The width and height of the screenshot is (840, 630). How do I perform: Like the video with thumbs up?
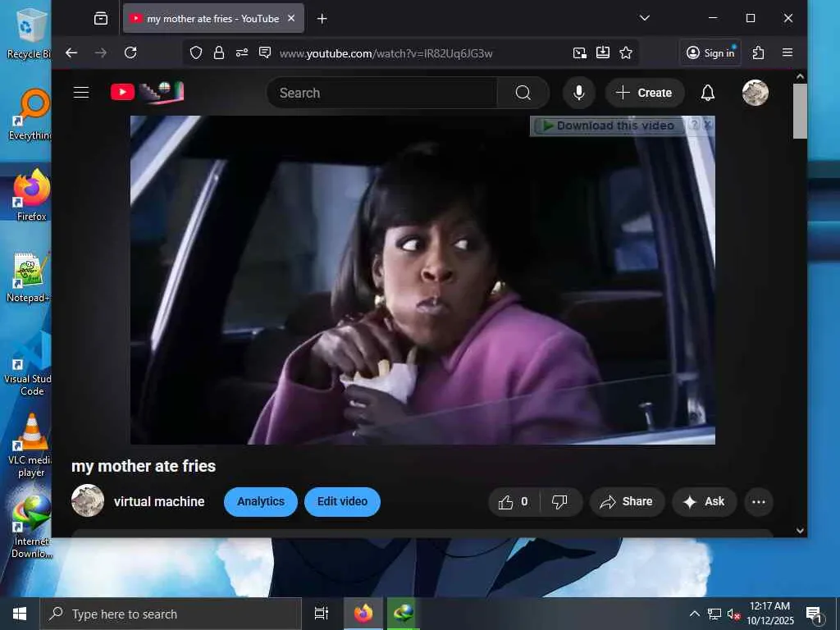tap(514, 502)
